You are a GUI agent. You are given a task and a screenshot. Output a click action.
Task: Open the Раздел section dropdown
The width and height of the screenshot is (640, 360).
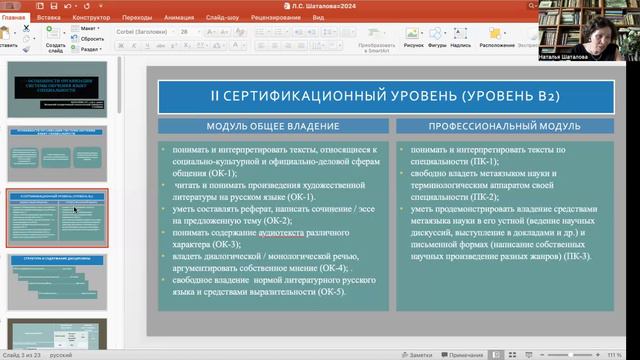87,49
